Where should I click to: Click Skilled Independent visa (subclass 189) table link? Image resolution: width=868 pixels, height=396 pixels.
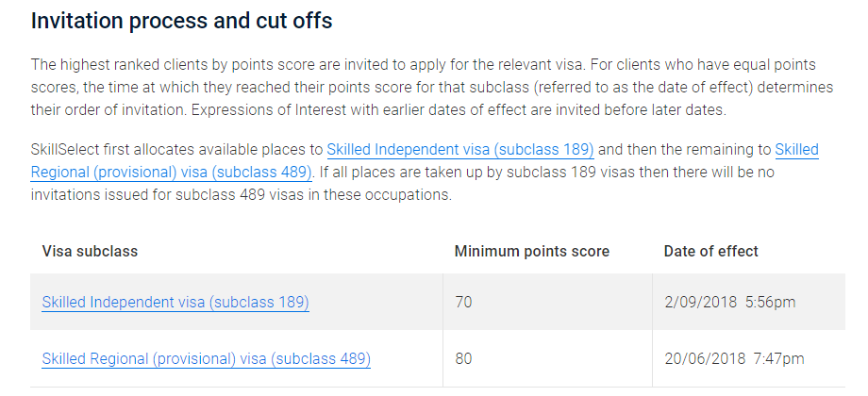pyautogui.click(x=175, y=303)
